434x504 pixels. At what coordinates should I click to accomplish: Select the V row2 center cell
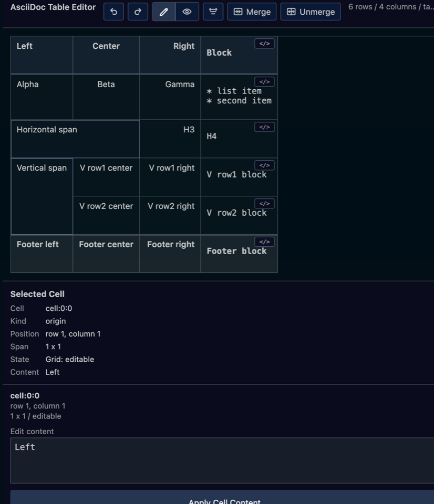[106, 215]
